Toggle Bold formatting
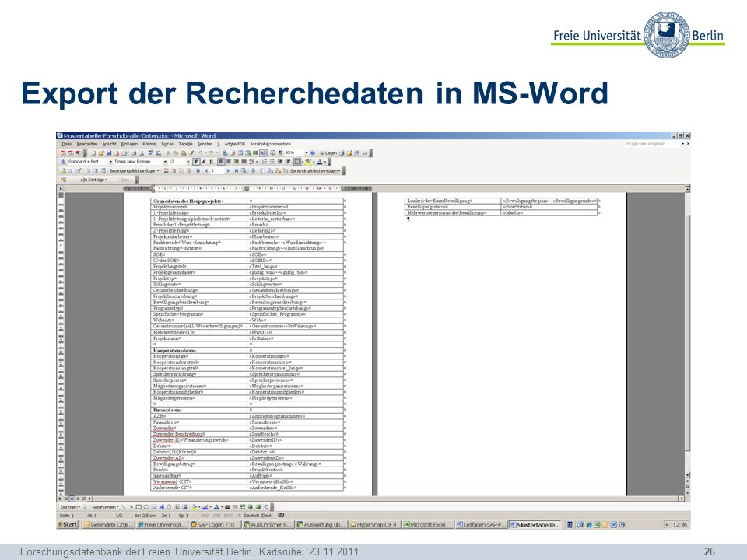The height and width of the screenshot is (560, 747). point(196,162)
